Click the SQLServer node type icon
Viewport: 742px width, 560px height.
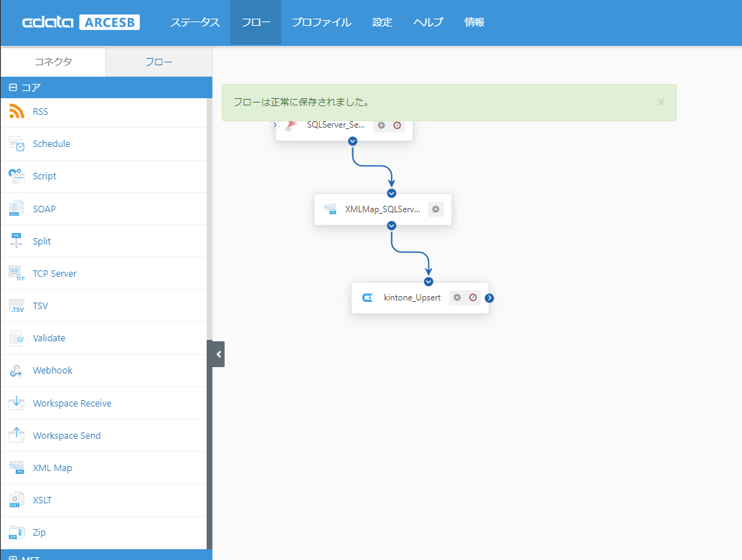pos(291,125)
